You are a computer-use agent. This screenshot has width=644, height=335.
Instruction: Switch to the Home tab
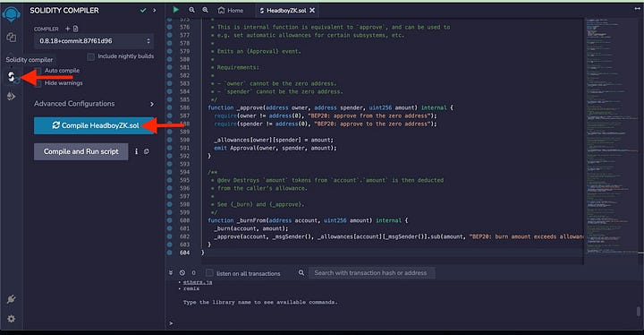(x=231, y=10)
